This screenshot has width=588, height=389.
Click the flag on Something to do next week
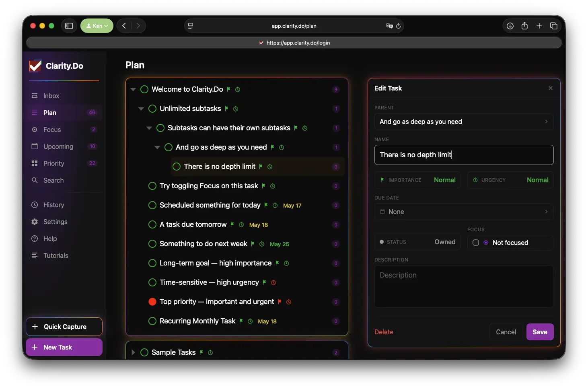[x=253, y=244]
